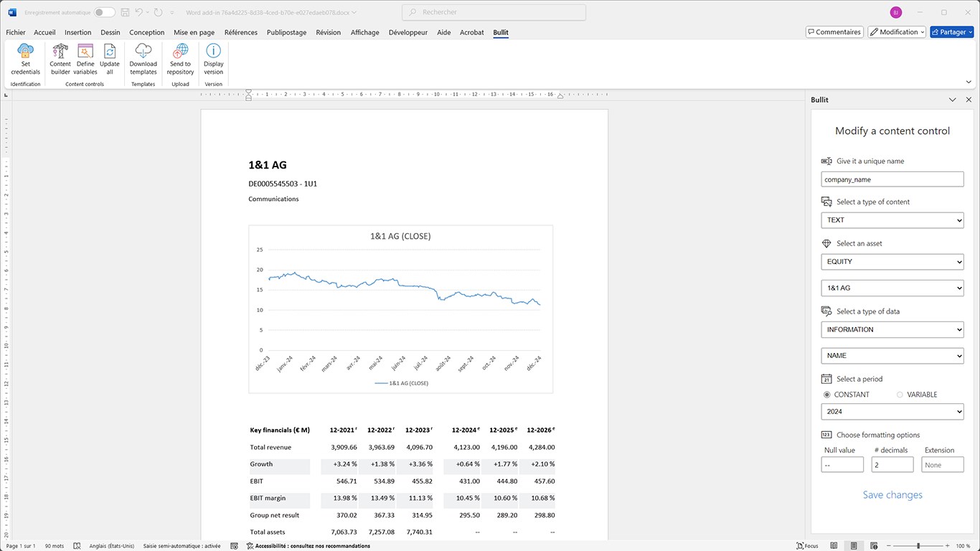The width and height of the screenshot is (980, 551).
Task: Open the 2024 period dropdown
Action: click(x=892, y=412)
